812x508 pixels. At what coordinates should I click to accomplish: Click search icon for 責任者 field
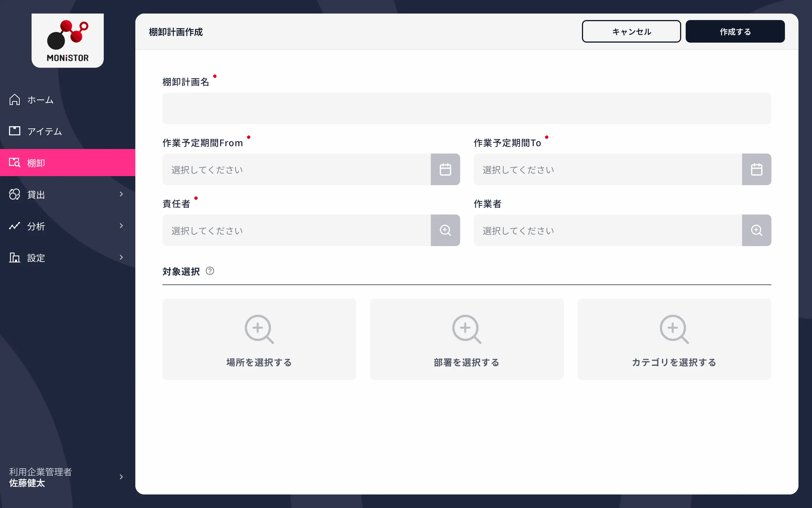[x=445, y=230]
